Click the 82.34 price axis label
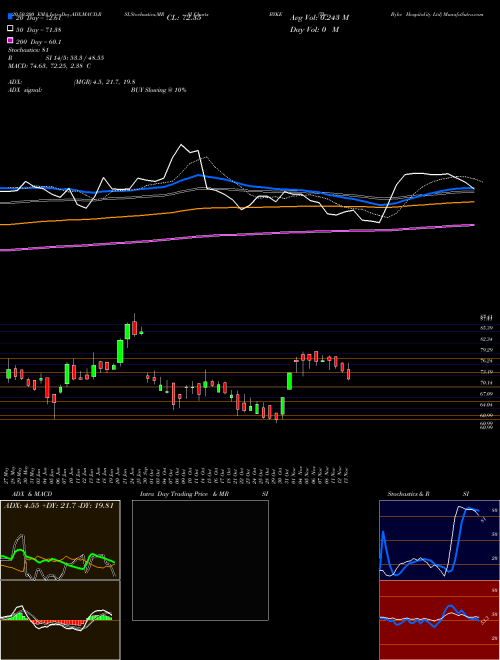Screen dimensions: 500x660 486,339
